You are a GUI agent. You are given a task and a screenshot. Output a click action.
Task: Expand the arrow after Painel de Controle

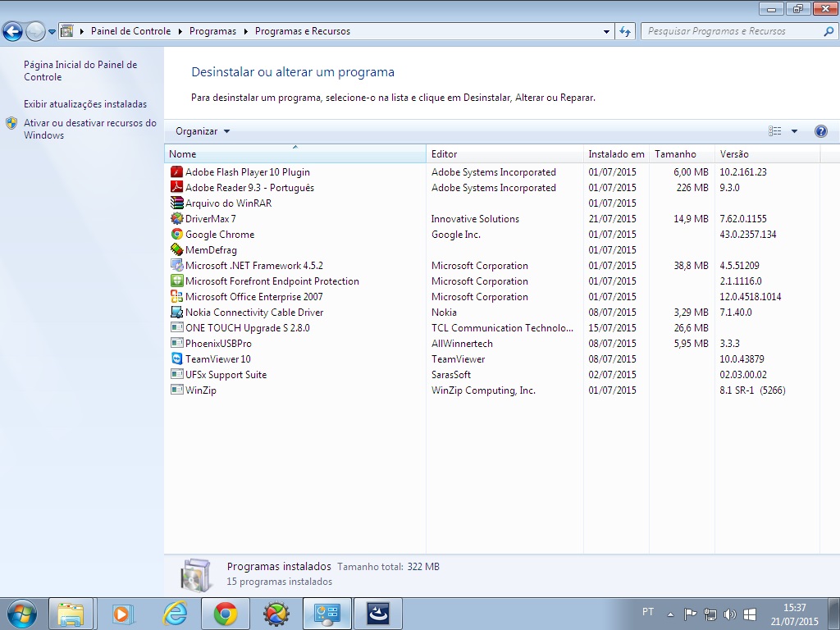click(180, 31)
